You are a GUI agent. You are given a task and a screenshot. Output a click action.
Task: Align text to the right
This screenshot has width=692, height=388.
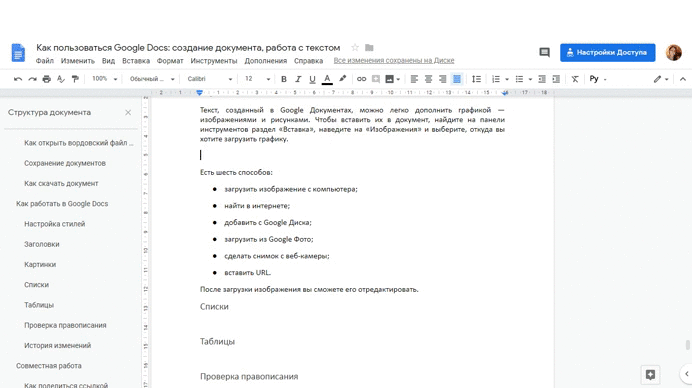point(443,79)
